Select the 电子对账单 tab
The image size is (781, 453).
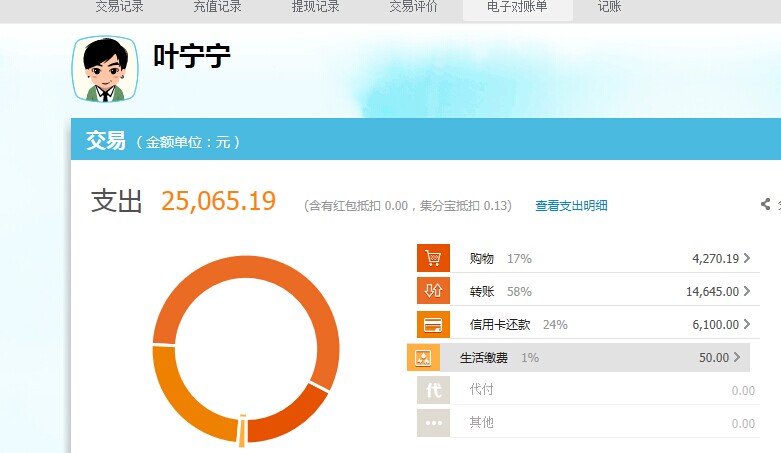point(518,7)
